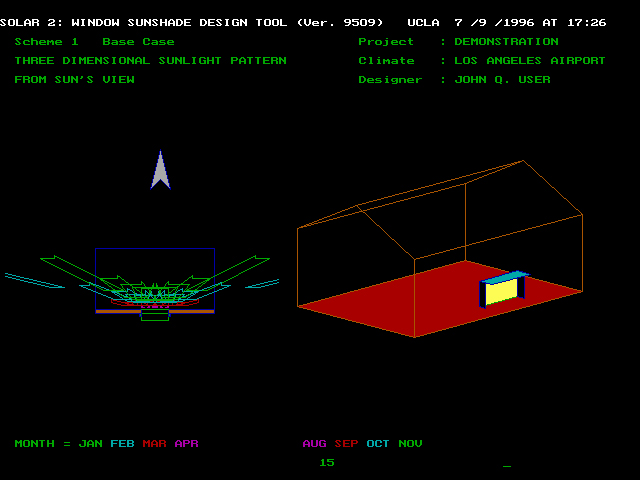Click the time '17:26' in header
Image resolution: width=640 pixels, height=480 pixels.
587,22
